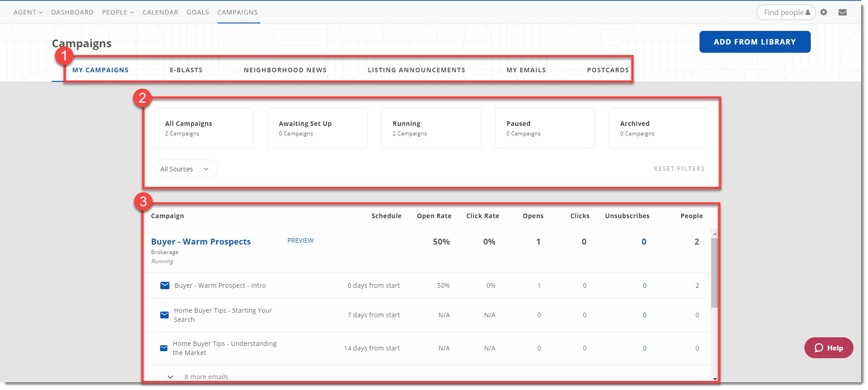Expand the AGENT menu dropdown
868x390 pixels.
coord(28,12)
